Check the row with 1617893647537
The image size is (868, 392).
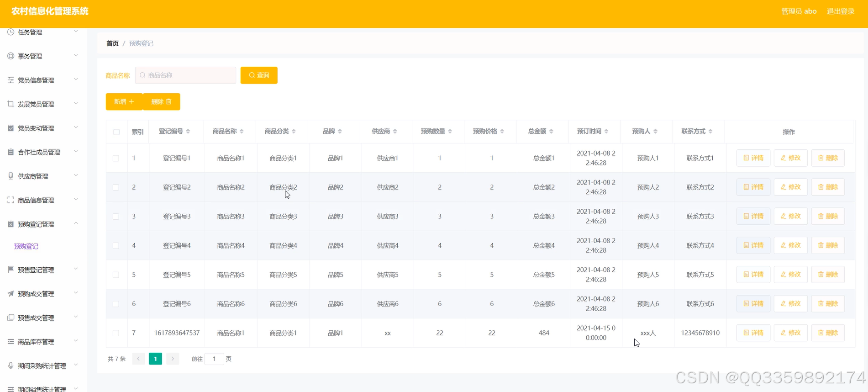[116, 333]
